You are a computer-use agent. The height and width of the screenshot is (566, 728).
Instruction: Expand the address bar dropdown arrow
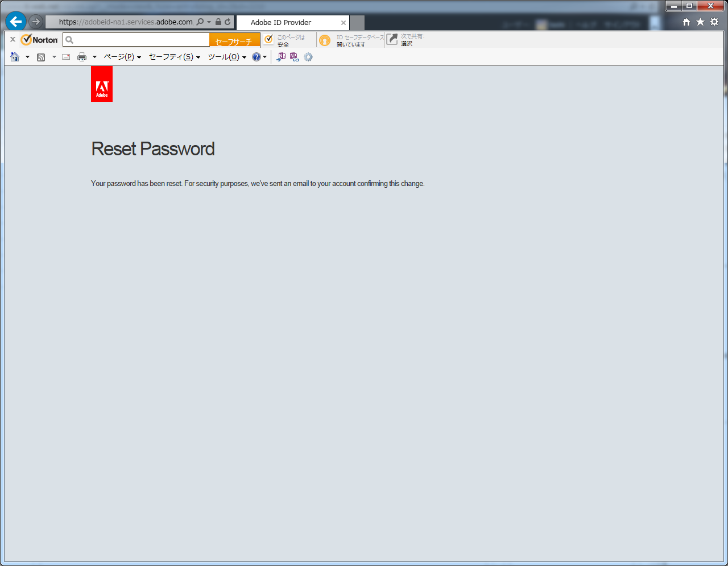pyautogui.click(x=209, y=22)
